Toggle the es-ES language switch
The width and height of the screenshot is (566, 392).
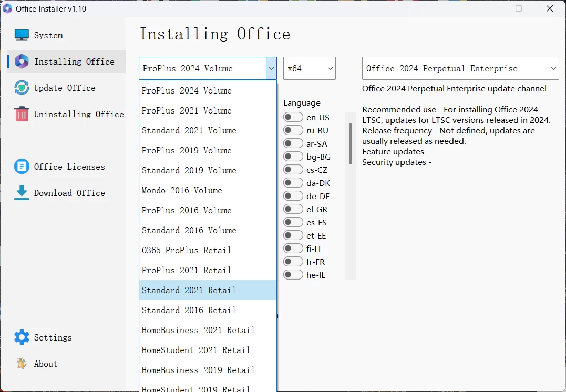[293, 222]
